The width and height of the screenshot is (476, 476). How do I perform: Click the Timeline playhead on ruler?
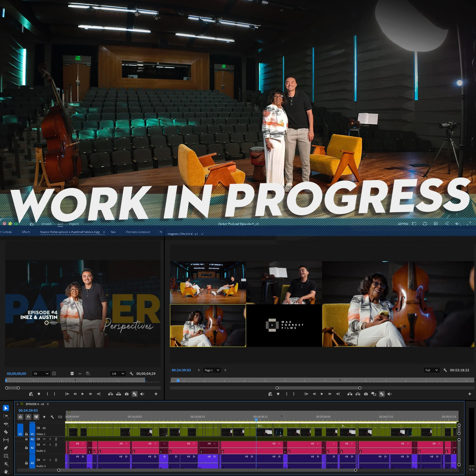[256, 419]
